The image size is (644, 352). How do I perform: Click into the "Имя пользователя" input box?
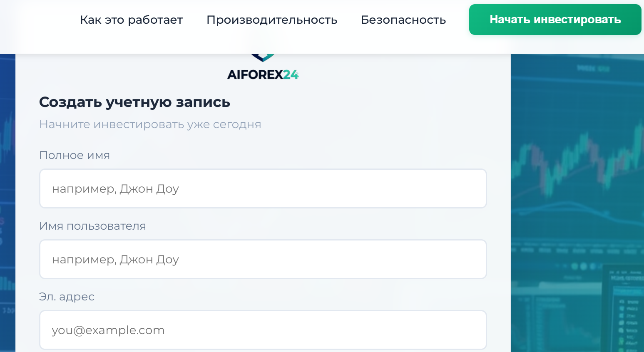(263, 259)
